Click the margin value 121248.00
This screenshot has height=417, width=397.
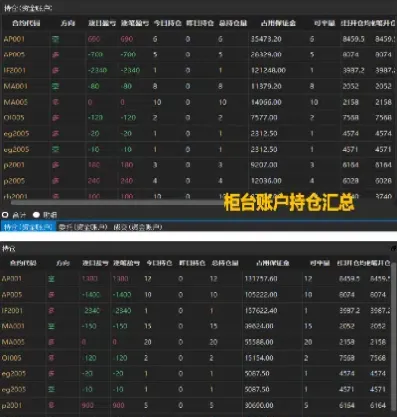[268, 70]
